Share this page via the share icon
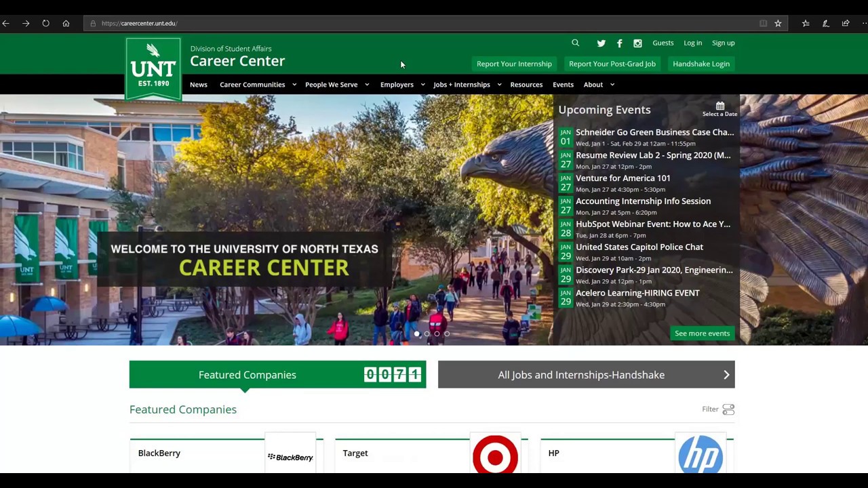Screen dimensions: 868x488 coord(846,23)
